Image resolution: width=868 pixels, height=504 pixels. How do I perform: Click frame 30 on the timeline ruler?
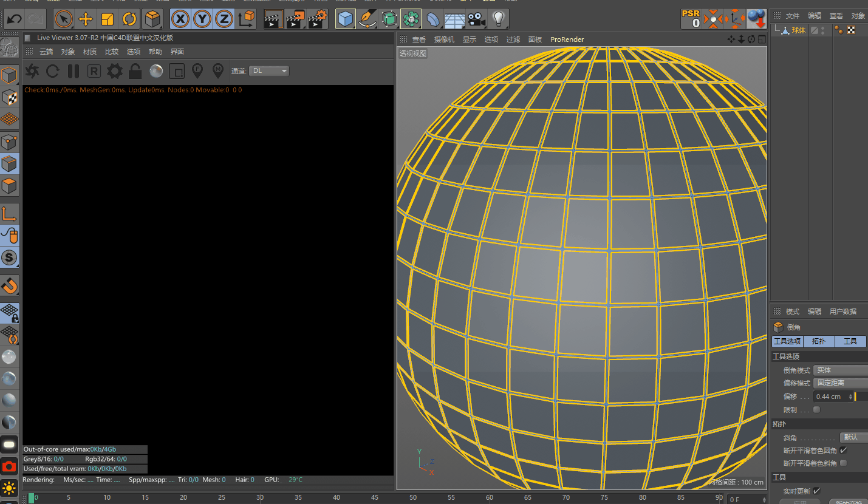[260, 498]
